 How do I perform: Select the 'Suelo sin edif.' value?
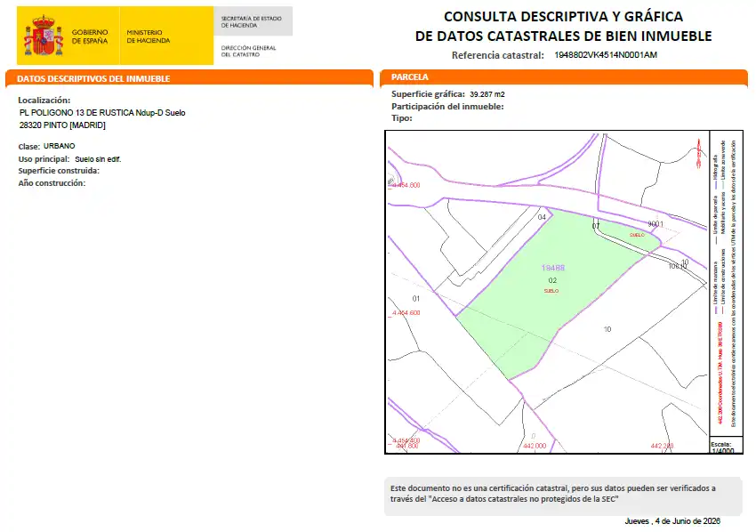pyautogui.click(x=98, y=159)
